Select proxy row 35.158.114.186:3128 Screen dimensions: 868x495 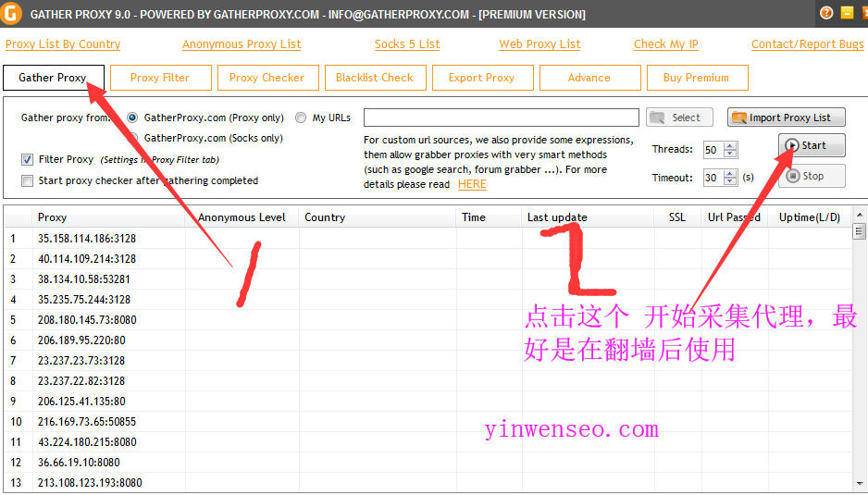[x=428, y=239]
